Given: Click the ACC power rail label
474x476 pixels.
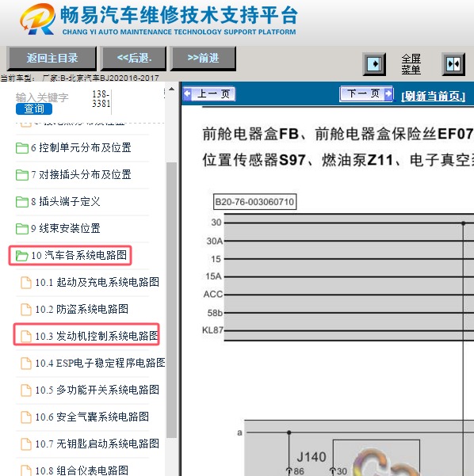Looking at the screenshot, I should (x=213, y=294).
